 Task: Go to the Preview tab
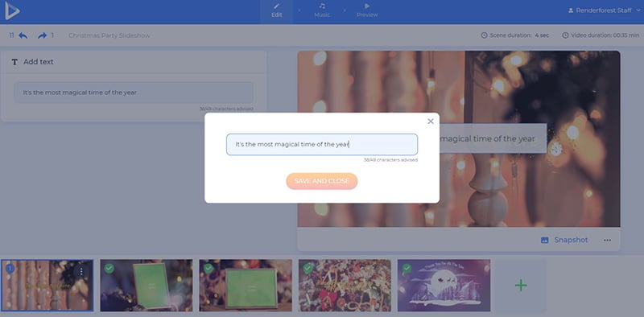tap(367, 10)
